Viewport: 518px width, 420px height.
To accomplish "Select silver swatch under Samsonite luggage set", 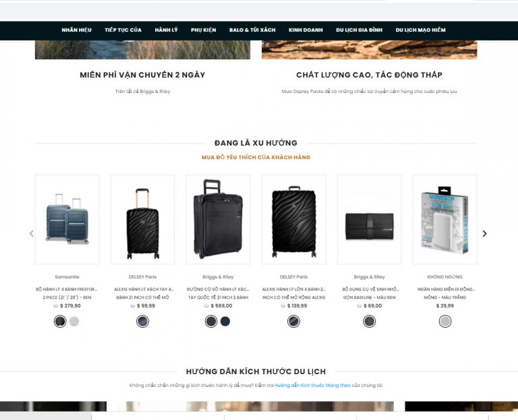I will [74, 322].
